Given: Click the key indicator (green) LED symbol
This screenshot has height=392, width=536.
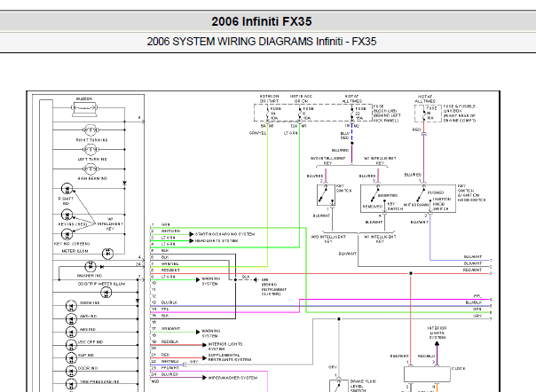Looking at the screenshot, I should (x=67, y=234).
